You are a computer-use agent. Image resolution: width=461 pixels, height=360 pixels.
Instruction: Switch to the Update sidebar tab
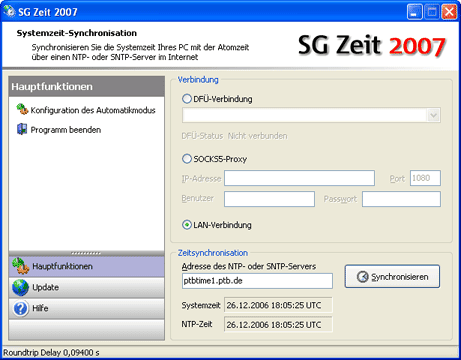tap(87, 287)
